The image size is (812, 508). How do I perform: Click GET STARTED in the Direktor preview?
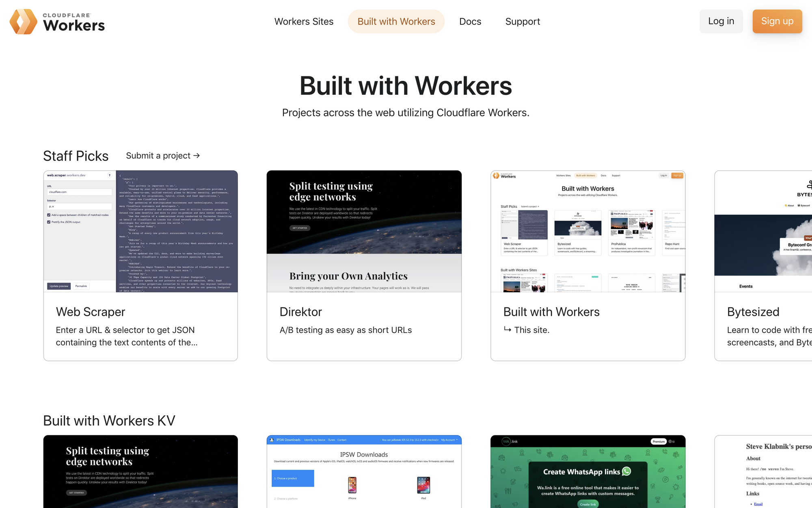pyautogui.click(x=299, y=228)
